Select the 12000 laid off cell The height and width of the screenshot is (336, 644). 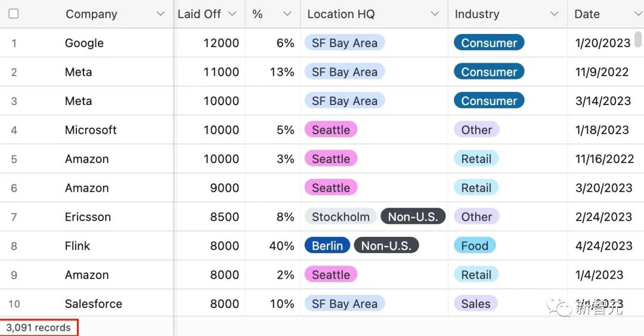pyautogui.click(x=221, y=43)
